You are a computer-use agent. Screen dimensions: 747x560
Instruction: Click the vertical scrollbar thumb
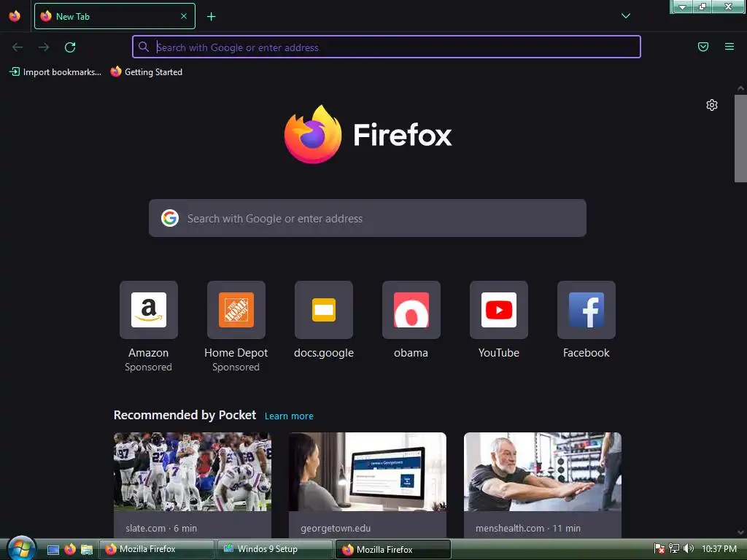pos(740,138)
